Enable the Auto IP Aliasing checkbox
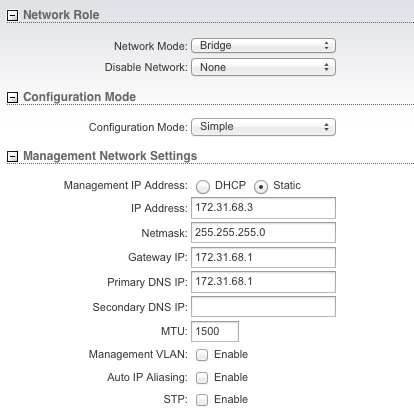Viewport: 414px width, 415px height. point(202,378)
